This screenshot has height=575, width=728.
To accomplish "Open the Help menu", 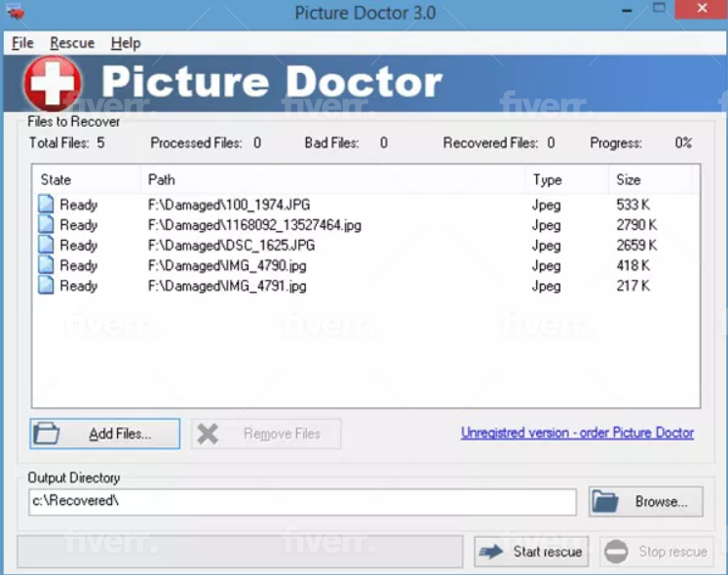I will point(126,43).
